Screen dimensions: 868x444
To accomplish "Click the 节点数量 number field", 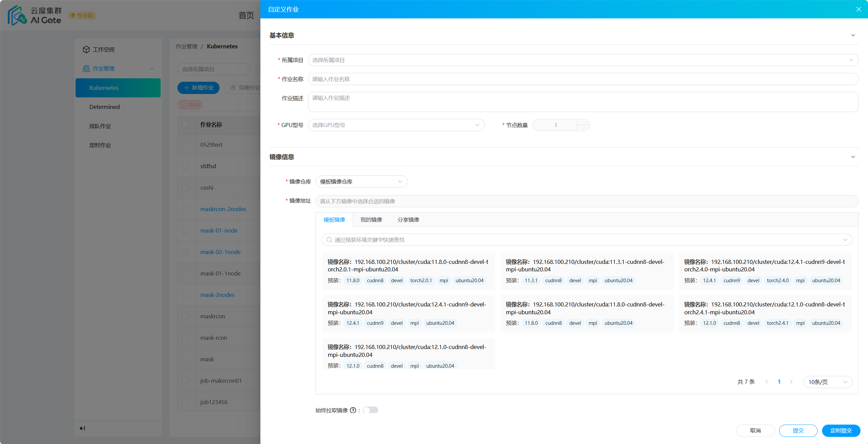I will (x=556, y=125).
